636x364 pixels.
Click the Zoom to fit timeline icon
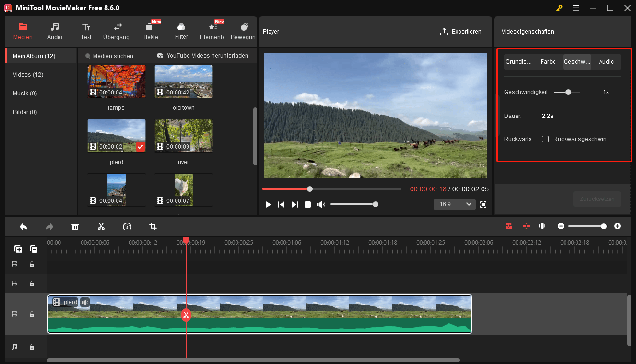(542, 226)
